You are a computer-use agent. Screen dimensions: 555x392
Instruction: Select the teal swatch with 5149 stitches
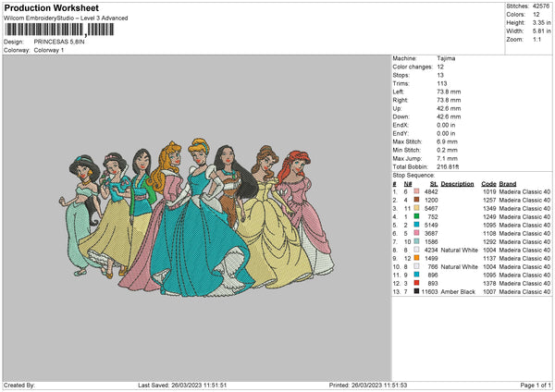[416, 225]
